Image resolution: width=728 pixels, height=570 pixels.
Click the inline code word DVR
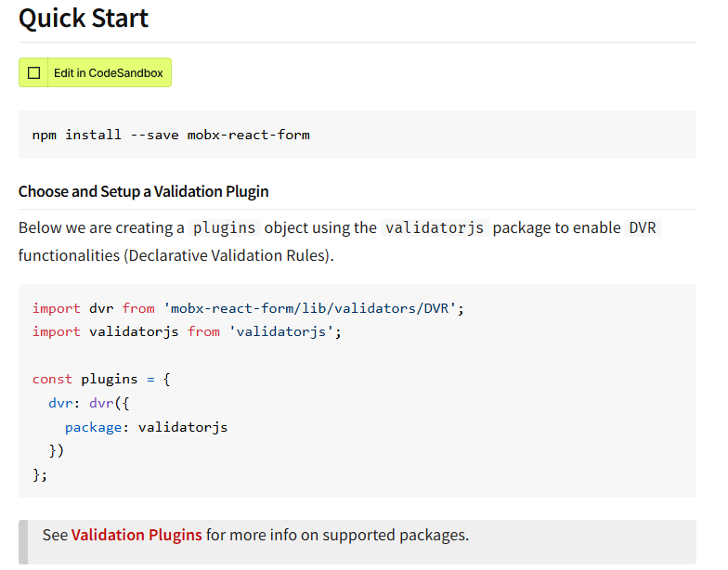click(x=643, y=228)
